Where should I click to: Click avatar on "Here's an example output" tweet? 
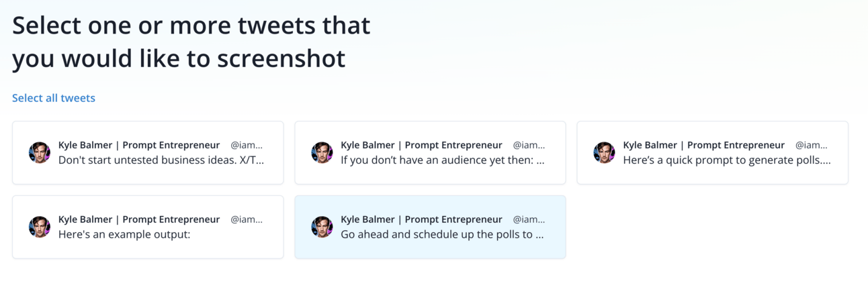tap(40, 227)
